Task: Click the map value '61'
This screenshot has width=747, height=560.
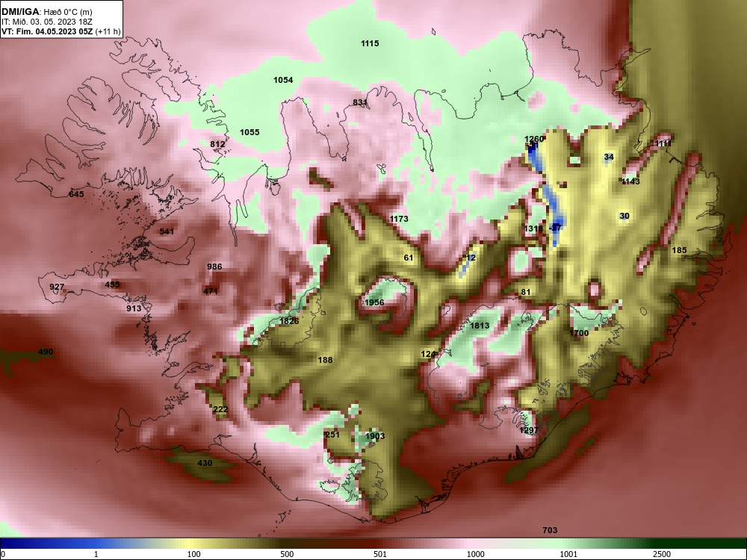Action: point(409,258)
